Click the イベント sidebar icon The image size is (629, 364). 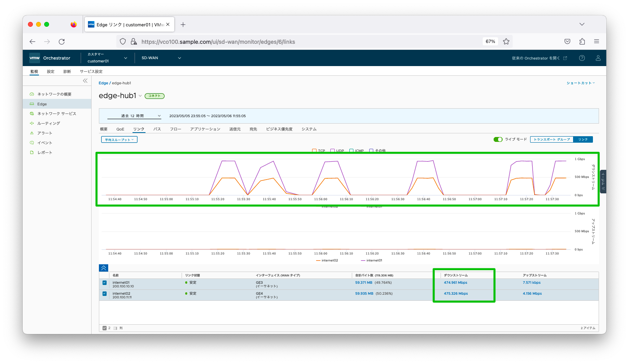coord(32,143)
